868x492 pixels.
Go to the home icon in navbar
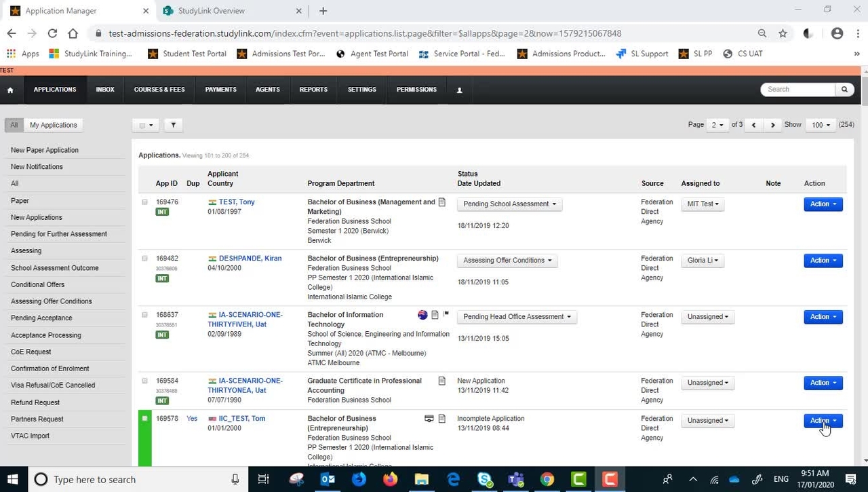point(10,90)
